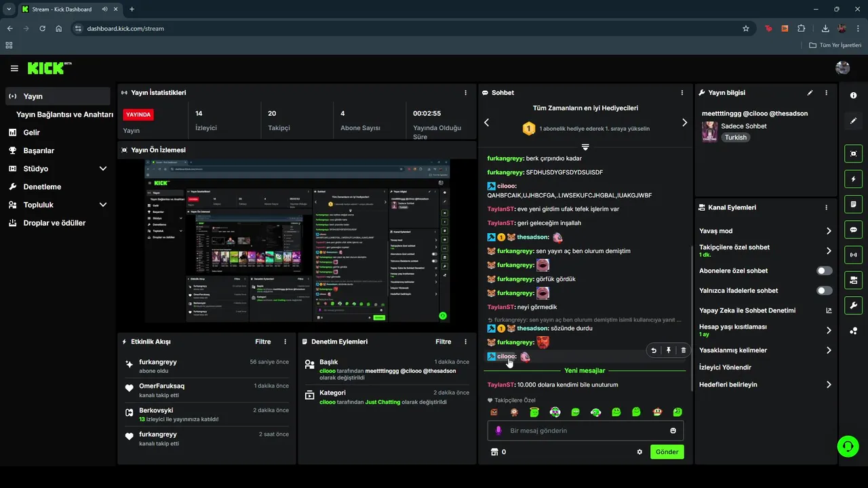
Task: Open emoji picker smiley in message box
Action: tap(673, 430)
